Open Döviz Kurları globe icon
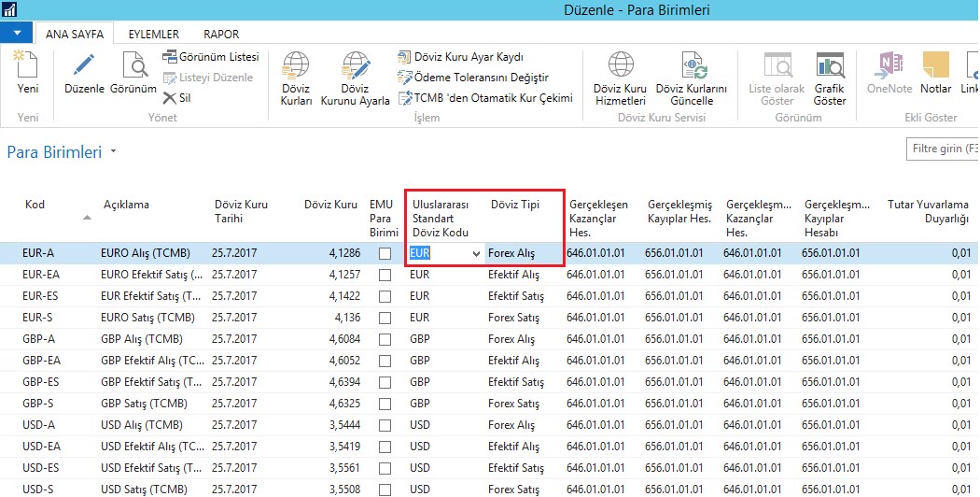Viewport: 980px width, 497px height. [296, 65]
